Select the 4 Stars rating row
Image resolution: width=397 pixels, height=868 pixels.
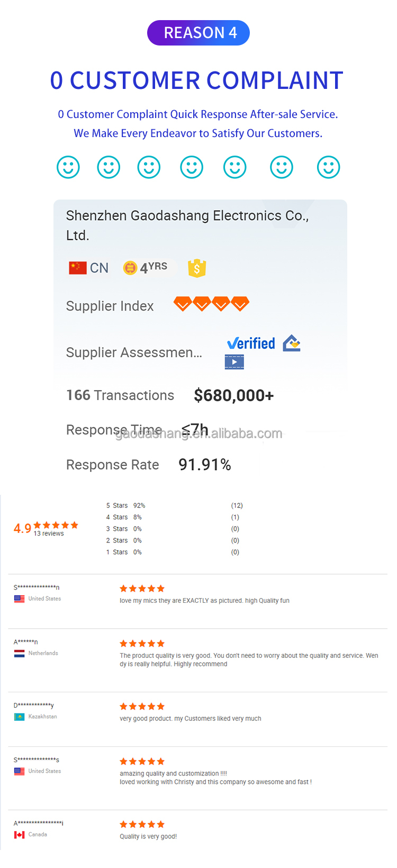pos(124,517)
